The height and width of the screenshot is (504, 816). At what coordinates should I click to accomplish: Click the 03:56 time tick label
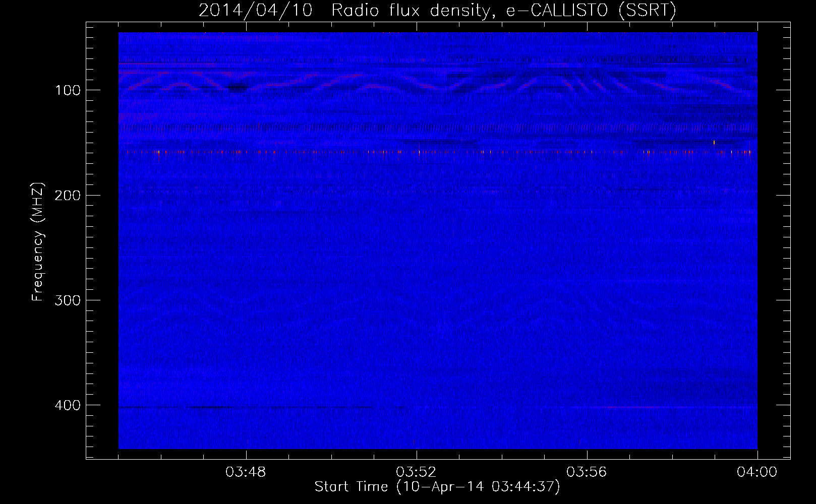click(587, 472)
